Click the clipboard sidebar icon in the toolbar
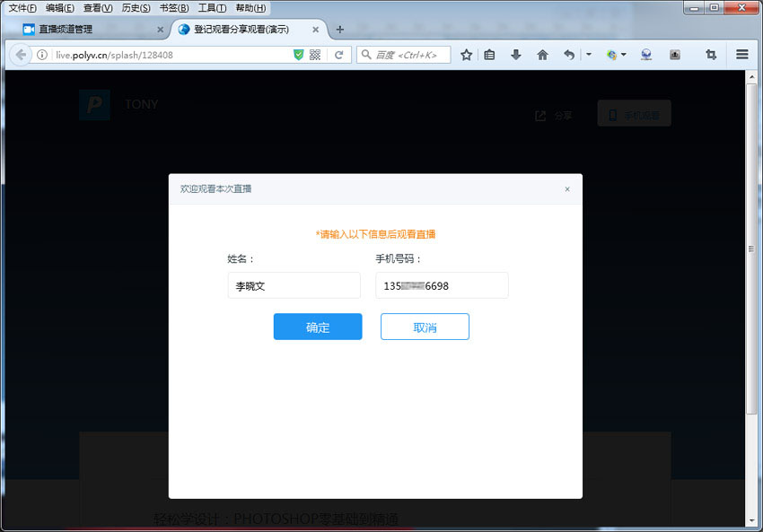This screenshot has width=763, height=532. point(489,55)
